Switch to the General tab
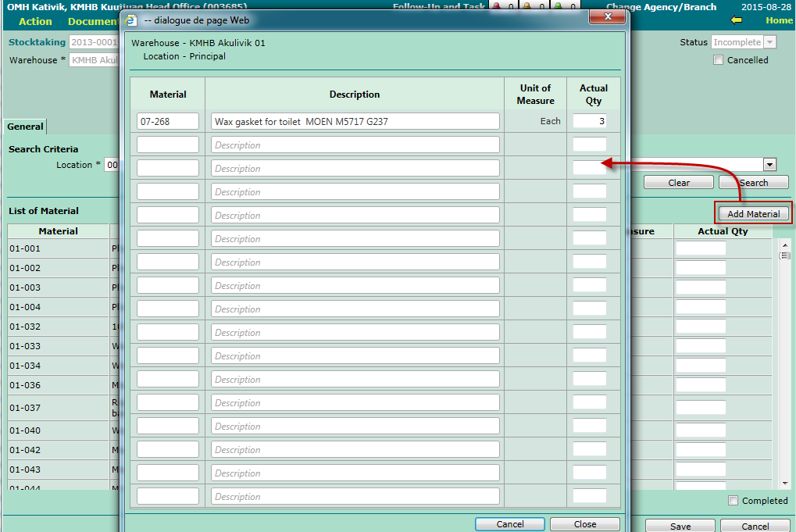This screenshot has width=796, height=532. coord(25,127)
